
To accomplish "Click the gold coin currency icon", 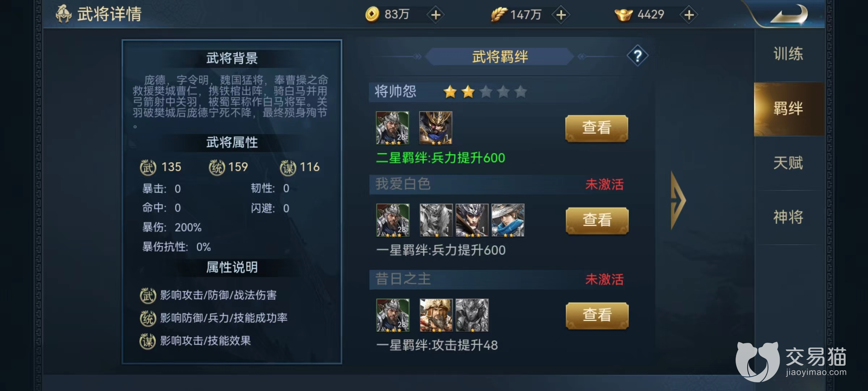I will pos(372,14).
